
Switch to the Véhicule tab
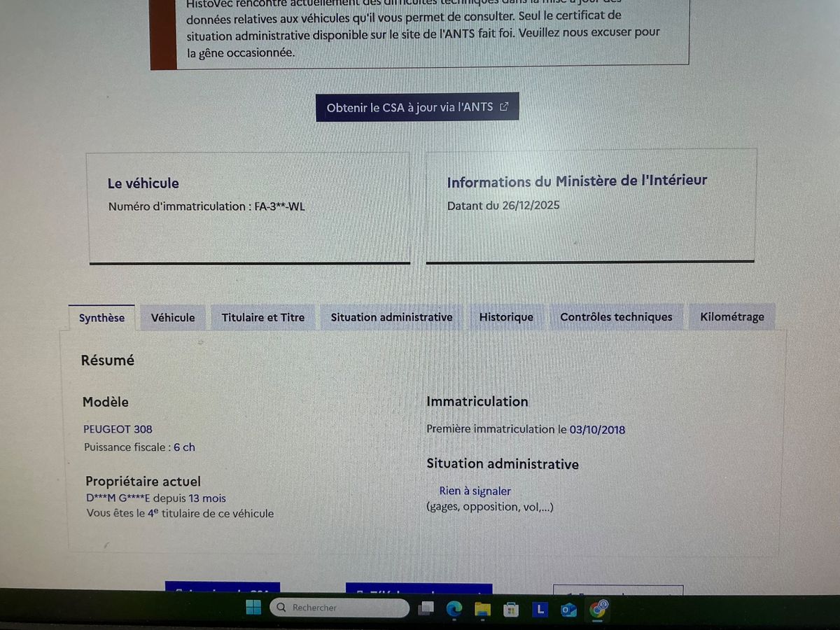click(x=173, y=317)
